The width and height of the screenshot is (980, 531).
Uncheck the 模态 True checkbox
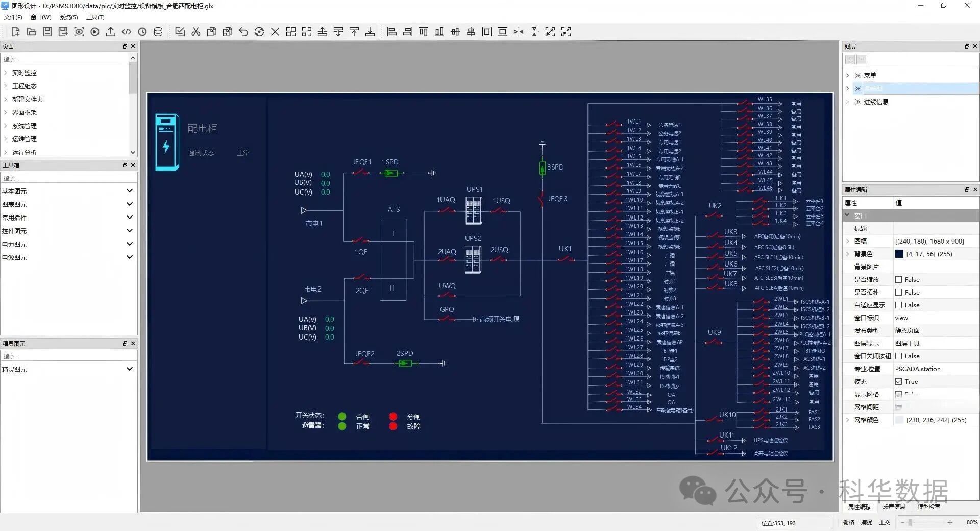coord(899,382)
